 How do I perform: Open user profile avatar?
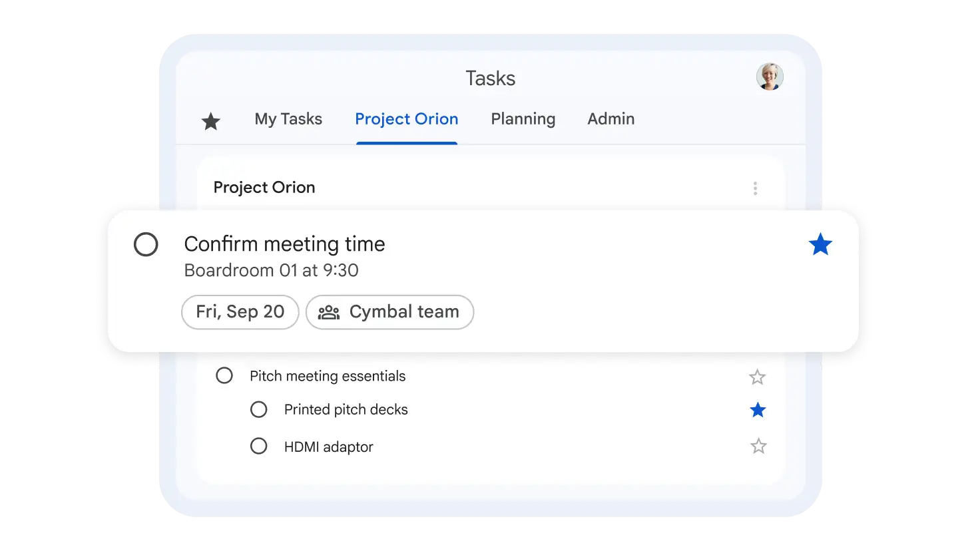(770, 77)
